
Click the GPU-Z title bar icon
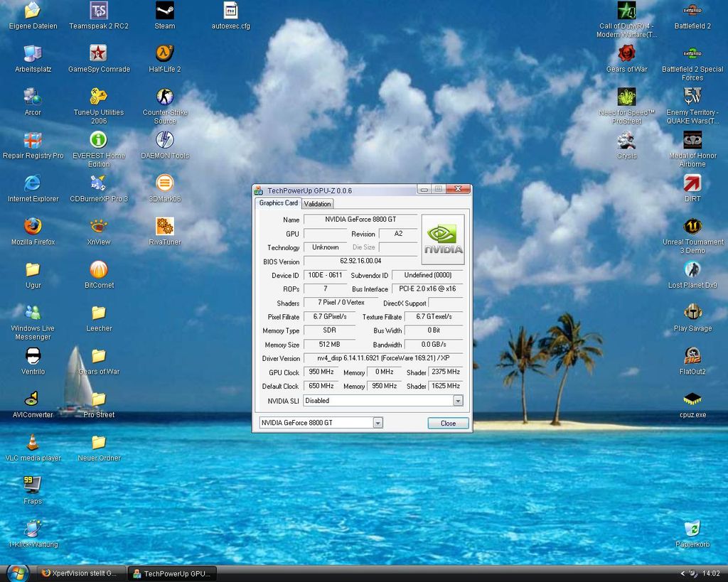(x=259, y=190)
